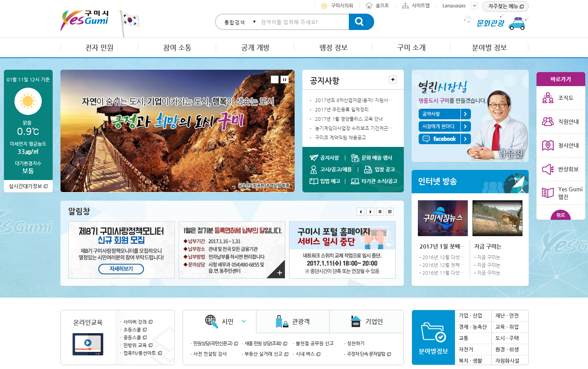Viewport: 588px width, 369px height.
Task: Click the 자세히보기 button
Action: (121, 269)
